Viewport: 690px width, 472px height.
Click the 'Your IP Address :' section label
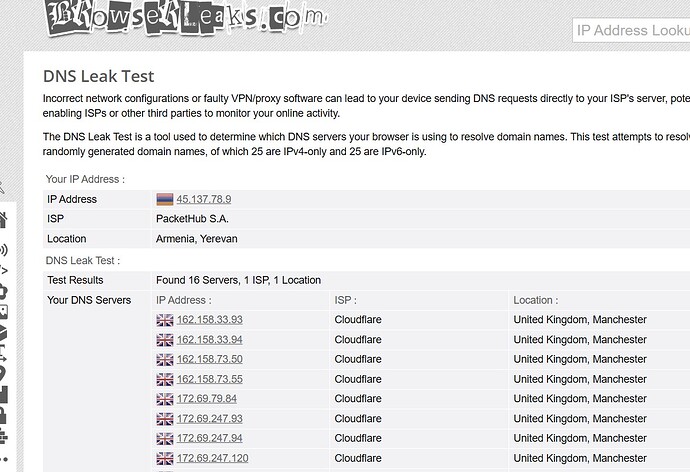(85, 179)
